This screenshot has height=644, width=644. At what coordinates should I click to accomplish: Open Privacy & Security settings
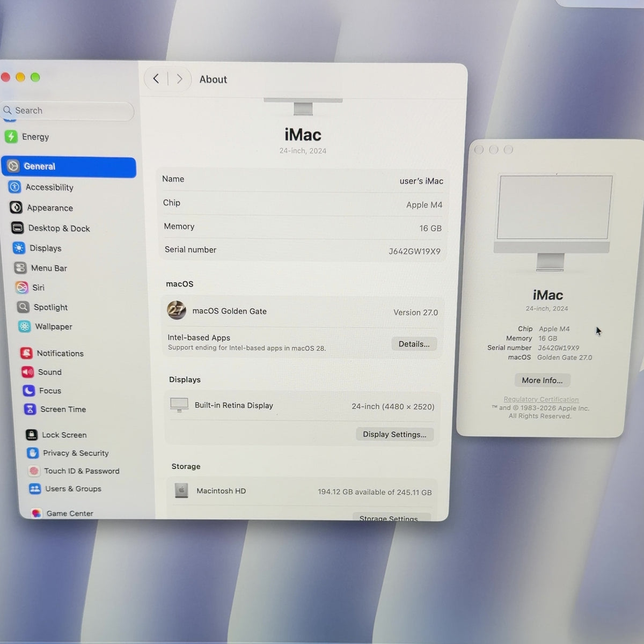(x=68, y=453)
